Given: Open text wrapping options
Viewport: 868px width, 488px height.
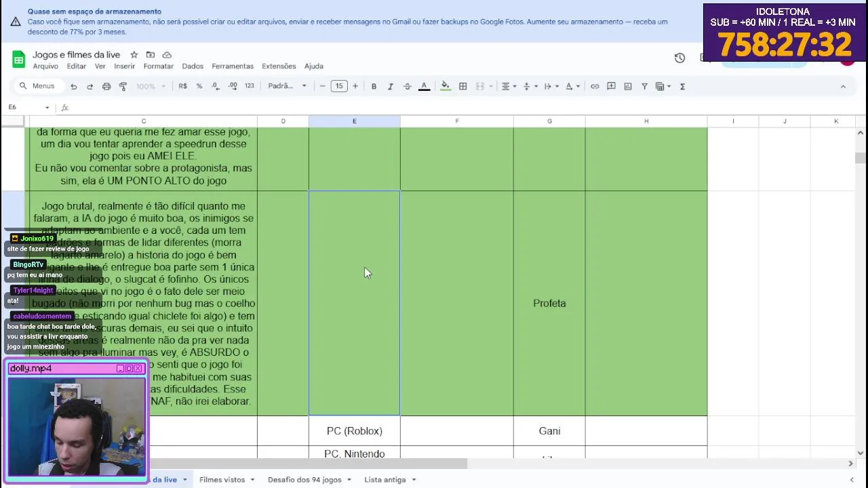Looking at the screenshot, I should pyautogui.click(x=551, y=86).
